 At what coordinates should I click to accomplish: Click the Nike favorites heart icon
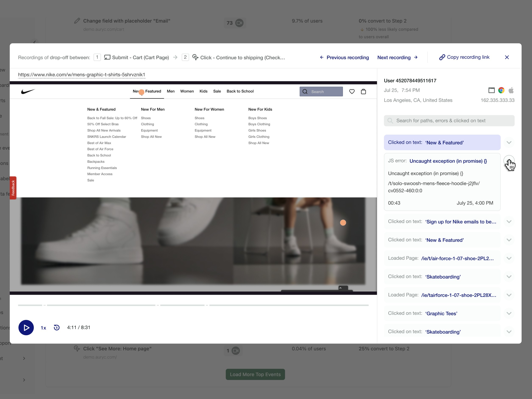tap(352, 91)
